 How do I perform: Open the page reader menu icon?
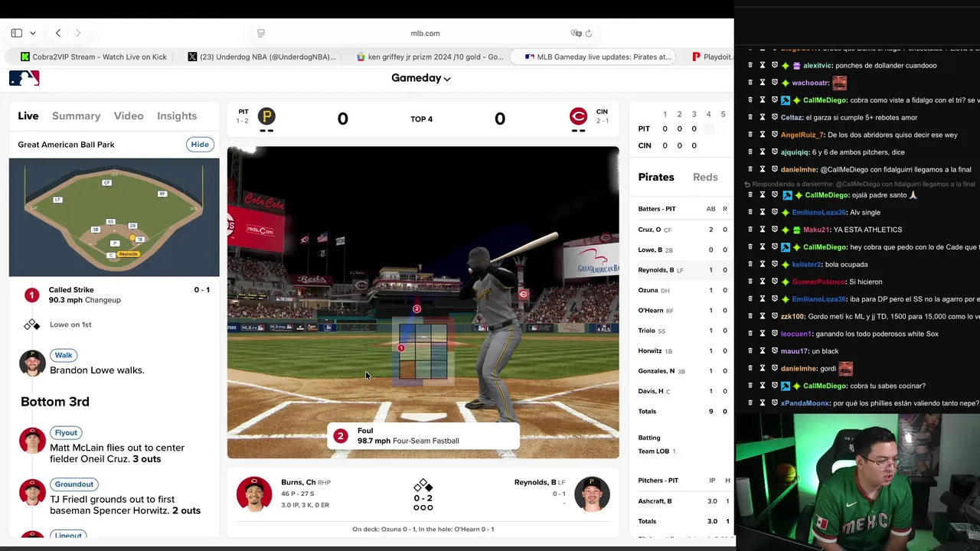261,33
